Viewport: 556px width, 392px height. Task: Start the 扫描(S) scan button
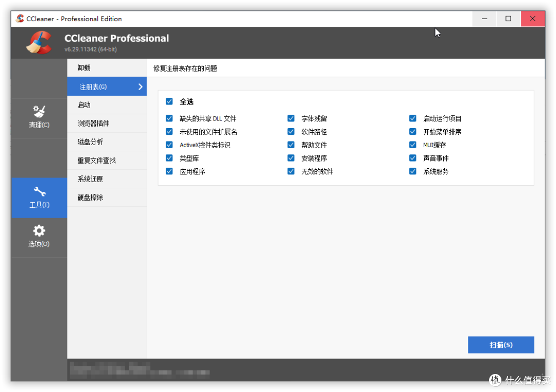coord(501,345)
